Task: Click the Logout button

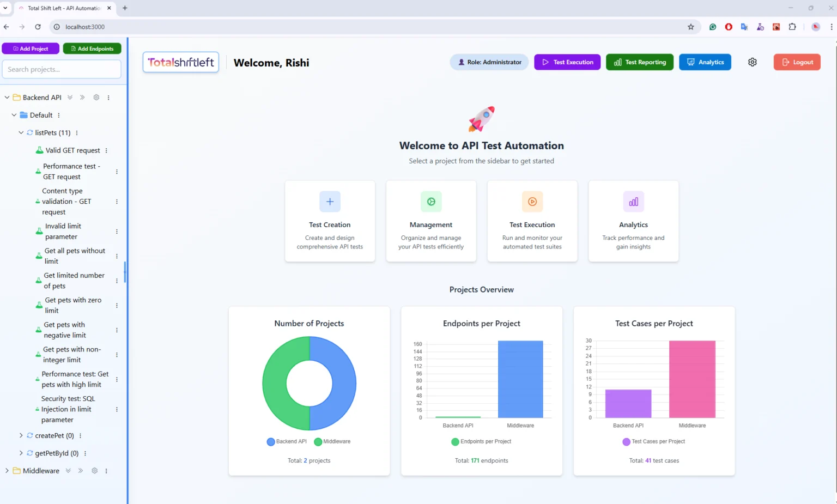Action: tap(797, 62)
